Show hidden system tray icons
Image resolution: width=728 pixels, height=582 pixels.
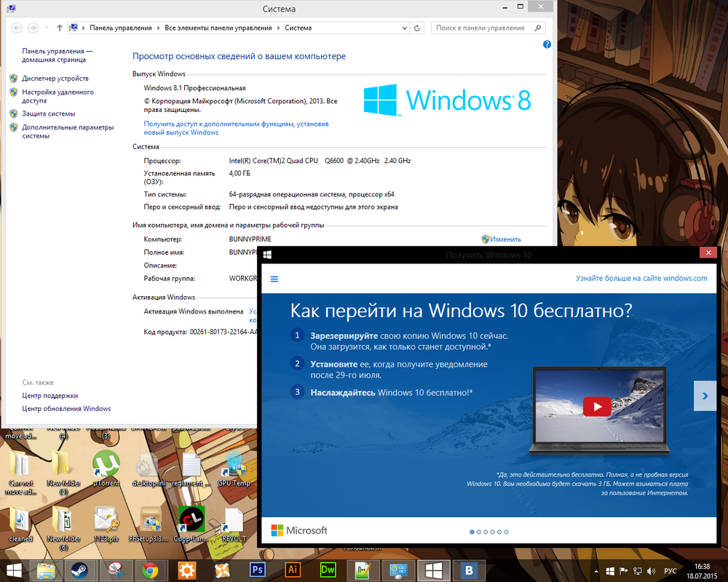point(597,570)
